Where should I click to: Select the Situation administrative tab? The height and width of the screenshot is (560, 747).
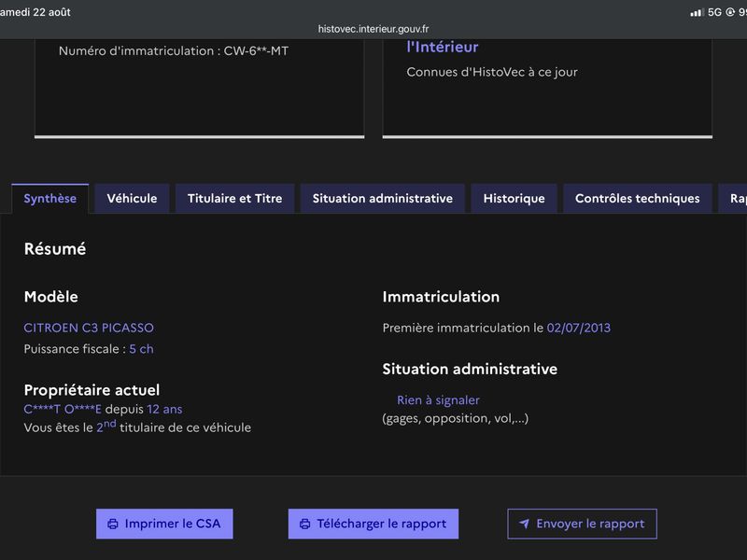[x=383, y=199]
